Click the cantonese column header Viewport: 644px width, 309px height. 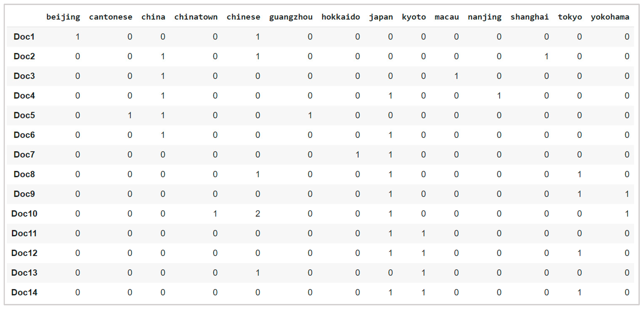click(x=111, y=17)
